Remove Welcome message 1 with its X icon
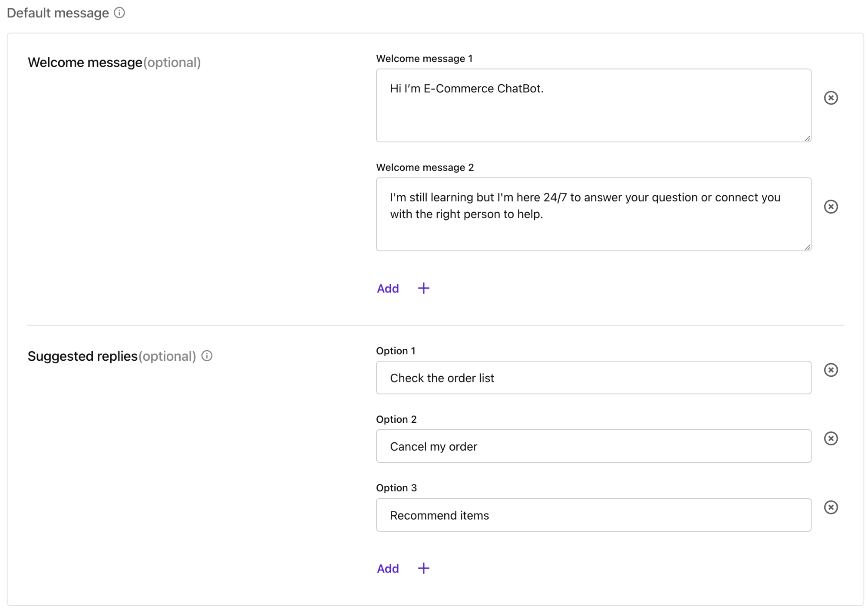 pyautogui.click(x=831, y=98)
